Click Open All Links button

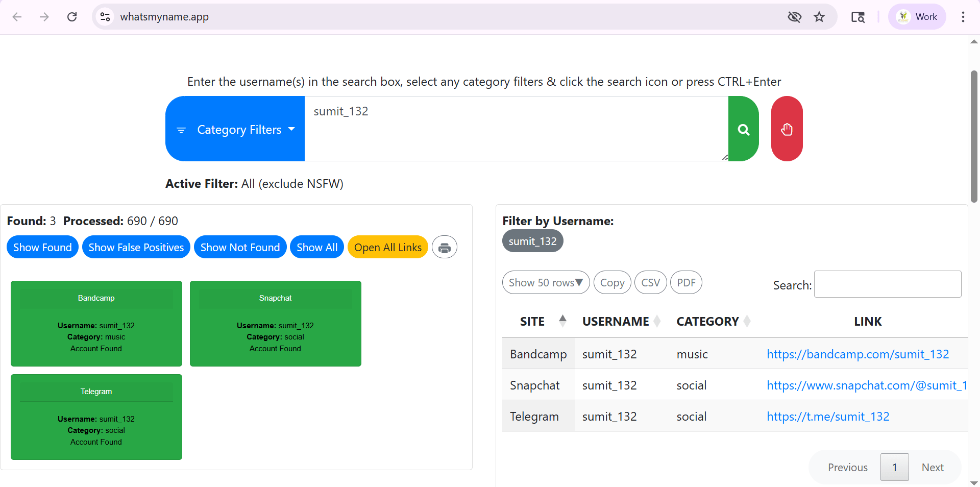click(x=388, y=247)
